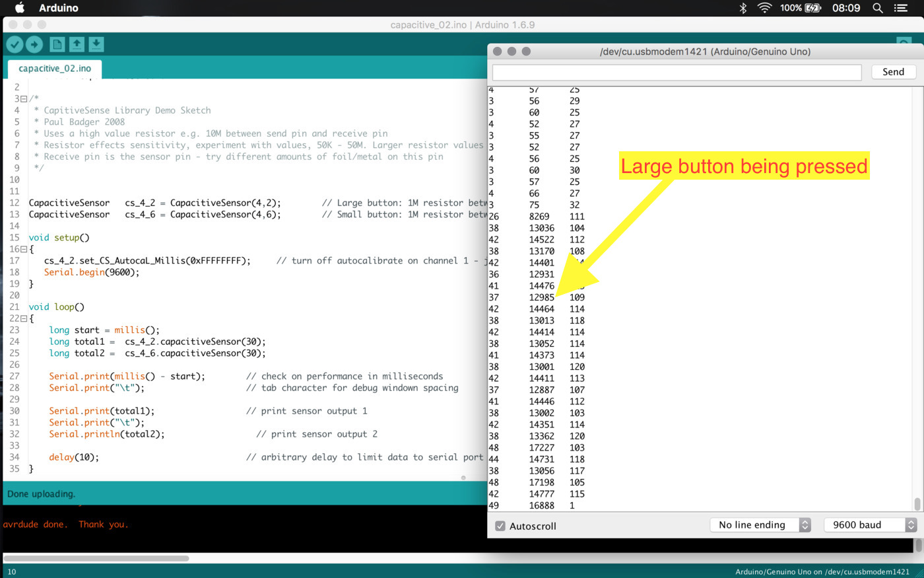Click 'long total1' code line
Image resolution: width=924 pixels, height=578 pixels.
click(x=157, y=342)
